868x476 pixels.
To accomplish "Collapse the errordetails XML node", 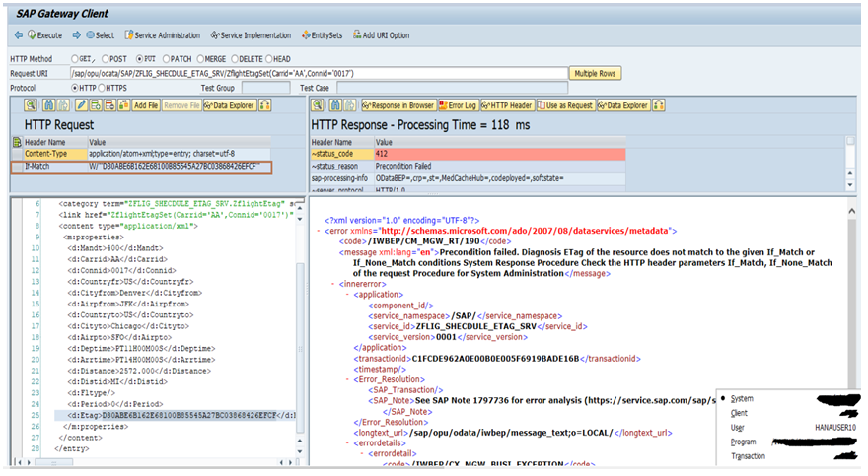I will tap(348, 443).
